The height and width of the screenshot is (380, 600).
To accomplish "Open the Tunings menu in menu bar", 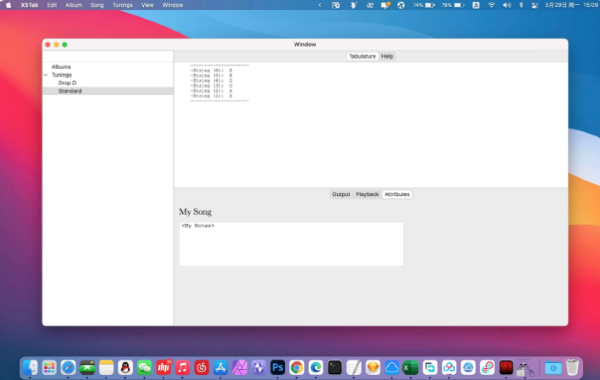I will tap(122, 5).
